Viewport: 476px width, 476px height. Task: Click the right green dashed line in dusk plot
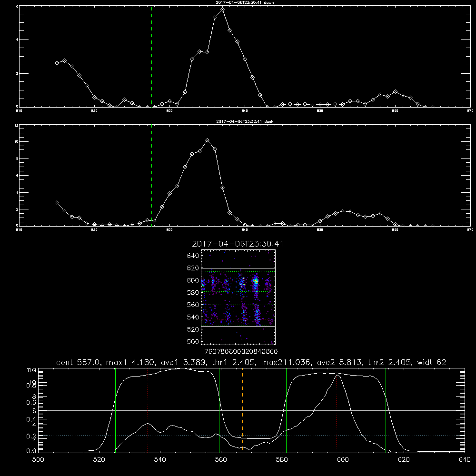[x=263, y=175]
